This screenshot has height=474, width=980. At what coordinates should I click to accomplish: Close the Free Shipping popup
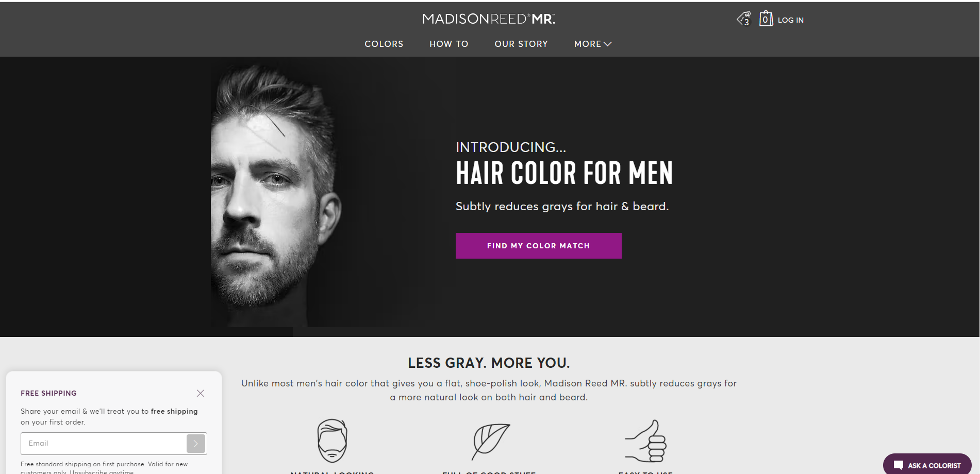pos(201,393)
